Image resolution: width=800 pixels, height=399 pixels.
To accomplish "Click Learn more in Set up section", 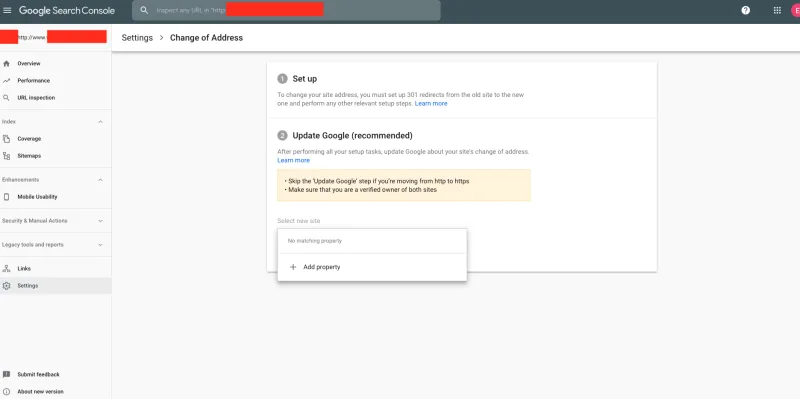I will pyautogui.click(x=431, y=104).
